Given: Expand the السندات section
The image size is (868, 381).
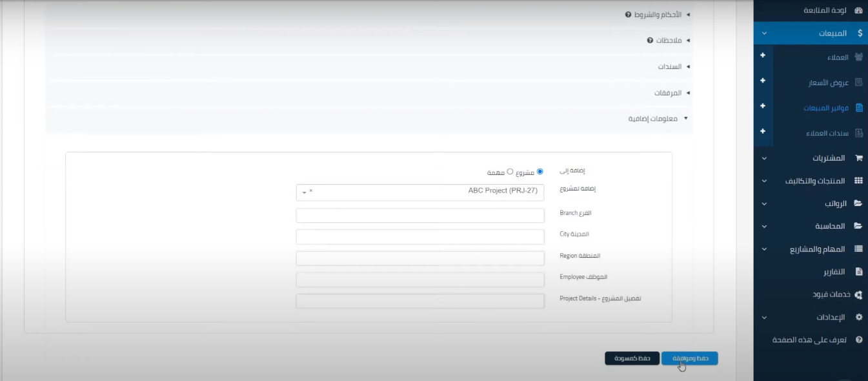Looking at the screenshot, I should [x=673, y=67].
